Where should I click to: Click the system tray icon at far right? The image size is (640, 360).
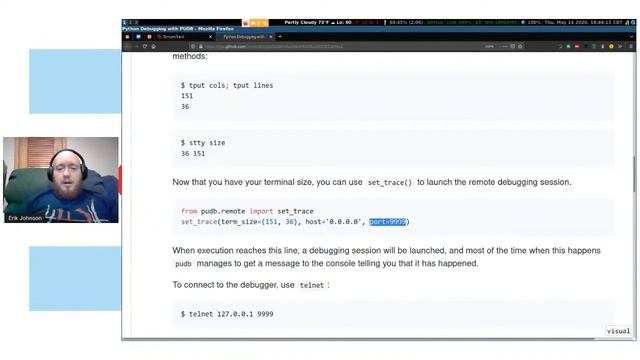click(633, 22)
